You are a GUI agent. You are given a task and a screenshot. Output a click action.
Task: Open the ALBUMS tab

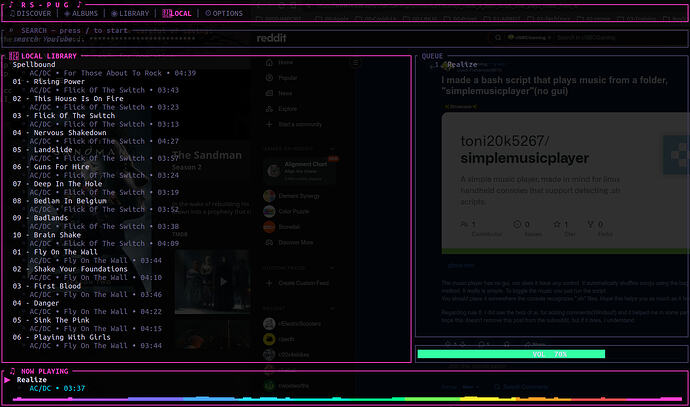(81, 14)
